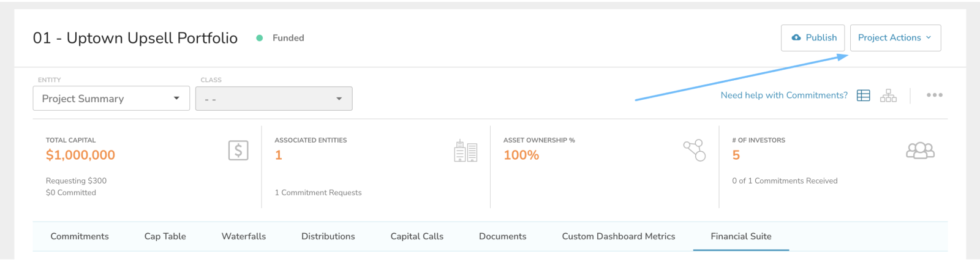Click the green Funded status dot
The image size is (980, 262).
pos(260,38)
